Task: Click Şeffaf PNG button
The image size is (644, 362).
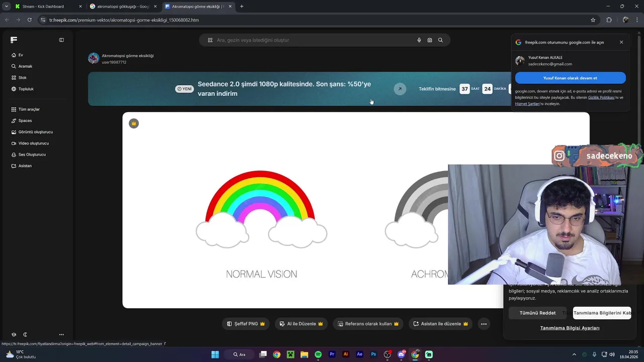Action: (246, 324)
